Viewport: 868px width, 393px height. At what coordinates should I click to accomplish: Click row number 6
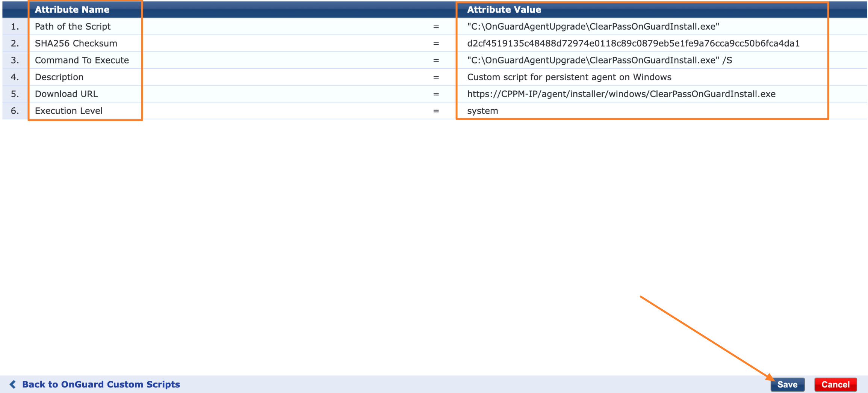(x=15, y=111)
